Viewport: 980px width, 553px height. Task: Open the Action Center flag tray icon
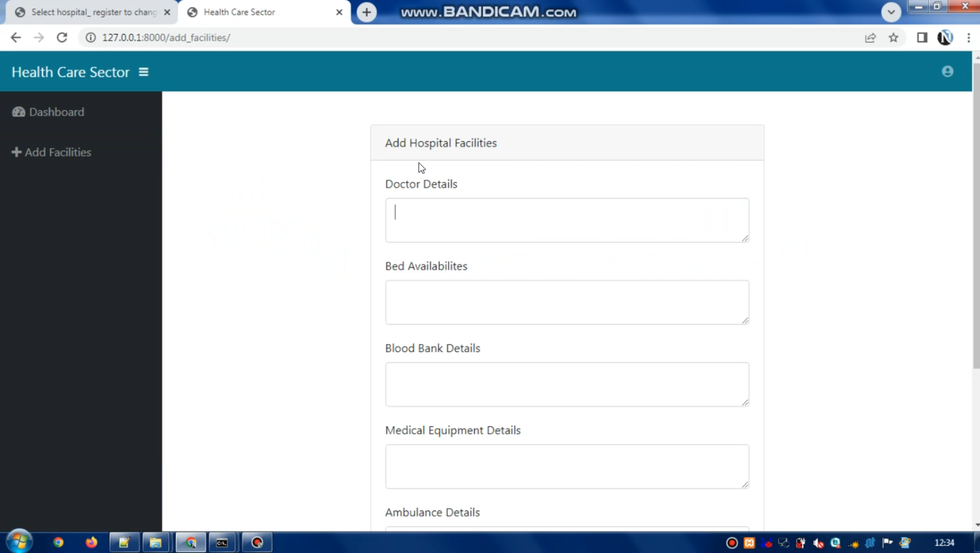pos(887,543)
